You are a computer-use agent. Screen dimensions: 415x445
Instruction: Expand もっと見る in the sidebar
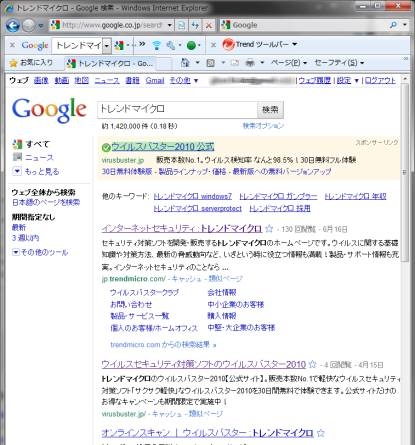[36, 171]
